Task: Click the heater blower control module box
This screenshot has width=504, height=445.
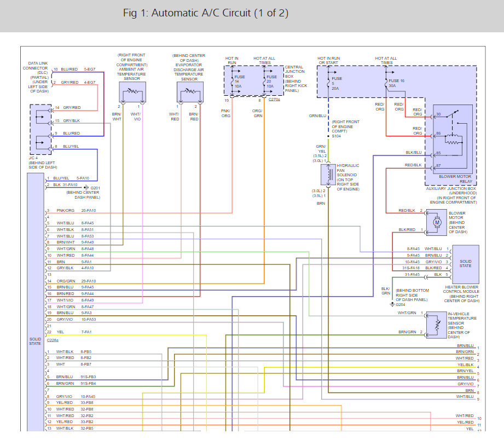Action: click(x=465, y=264)
